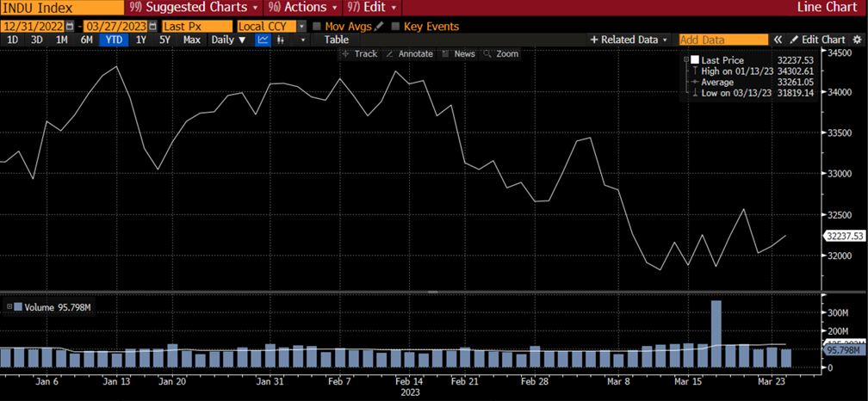Click the 03/27/2023 end date field
The width and height of the screenshot is (868, 401).
click(x=115, y=26)
